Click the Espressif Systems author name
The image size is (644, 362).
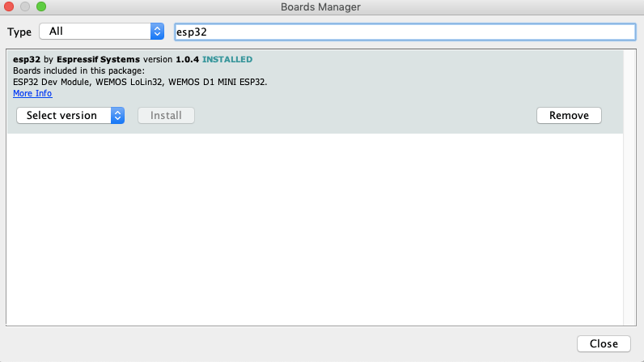point(98,59)
